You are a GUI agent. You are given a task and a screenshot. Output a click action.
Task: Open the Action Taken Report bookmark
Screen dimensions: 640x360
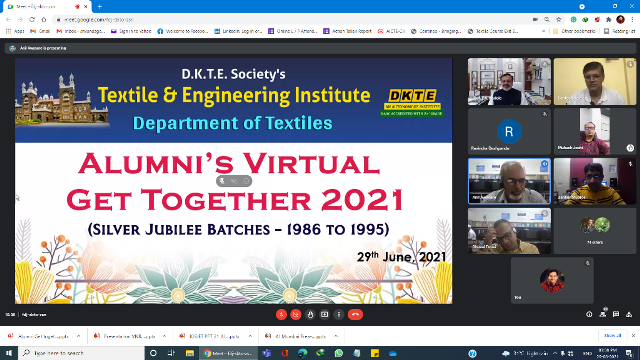pos(347,31)
